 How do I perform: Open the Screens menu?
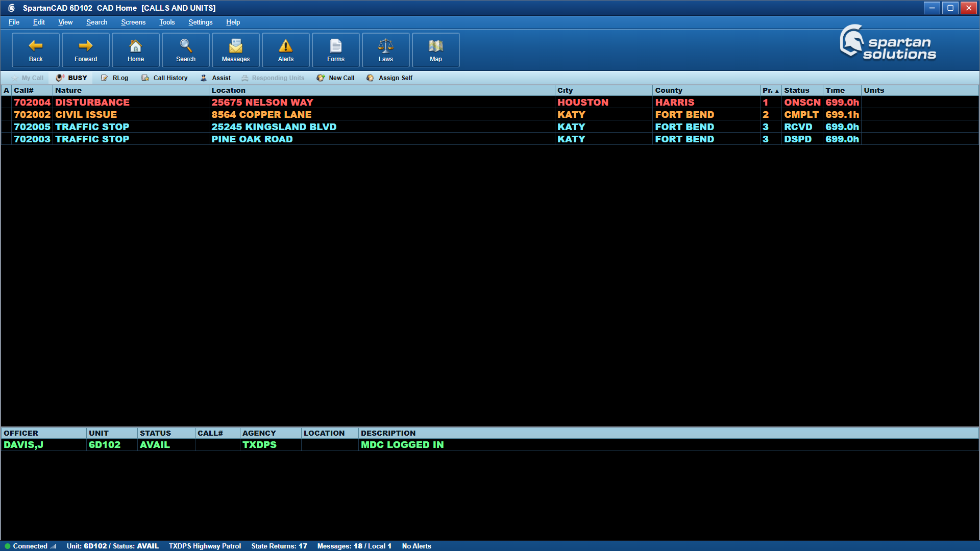click(x=133, y=22)
